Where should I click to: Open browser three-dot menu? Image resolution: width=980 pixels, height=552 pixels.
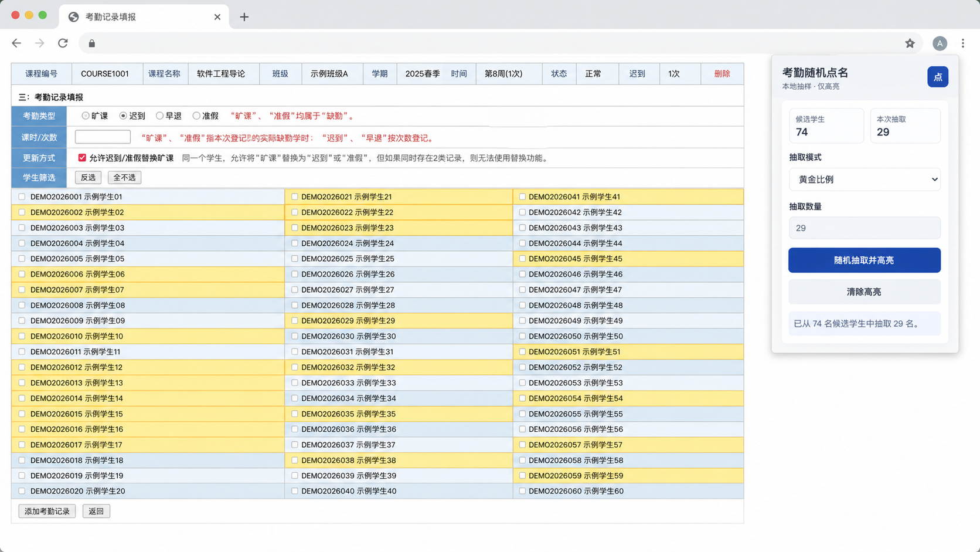click(x=963, y=43)
